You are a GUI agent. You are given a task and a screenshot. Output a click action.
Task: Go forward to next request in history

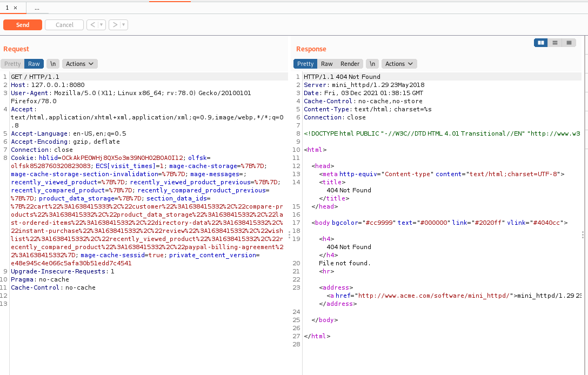coord(115,25)
